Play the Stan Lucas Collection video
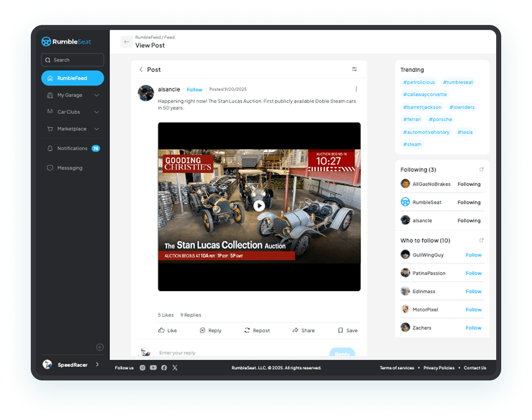The width and height of the screenshot is (532, 420). click(x=259, y=206)
